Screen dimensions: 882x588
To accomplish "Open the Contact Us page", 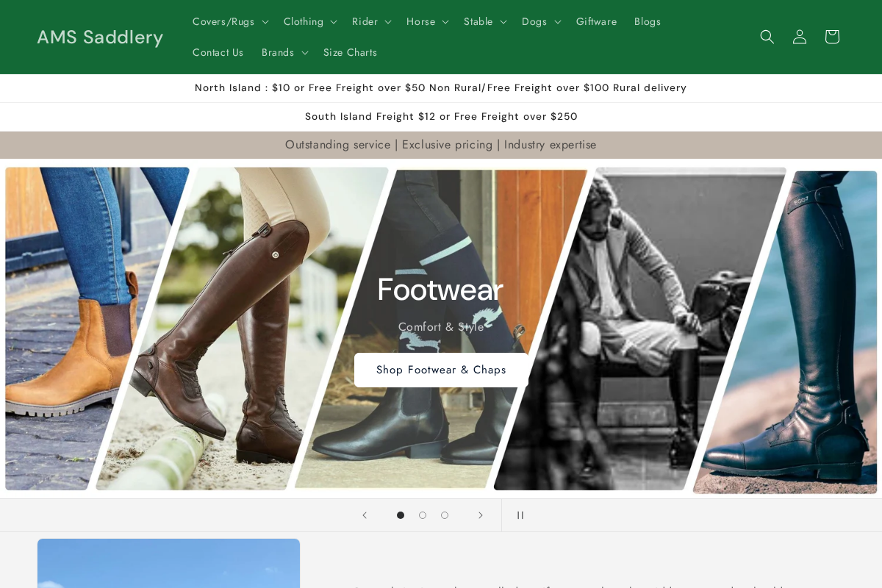I will [218, 52].
